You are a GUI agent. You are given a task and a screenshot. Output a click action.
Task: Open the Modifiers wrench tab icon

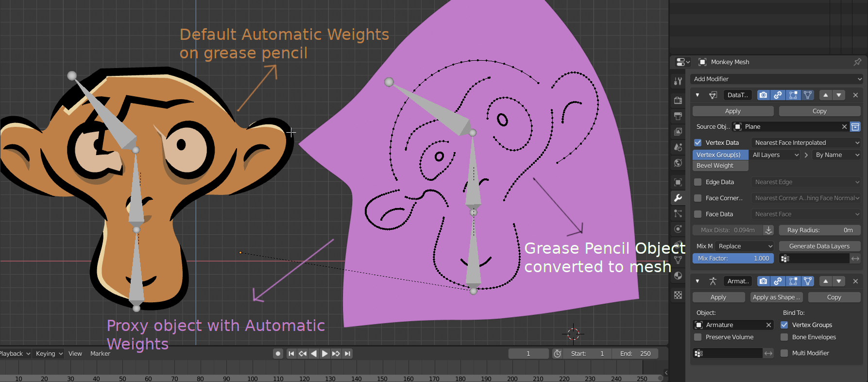coord(678,198)
